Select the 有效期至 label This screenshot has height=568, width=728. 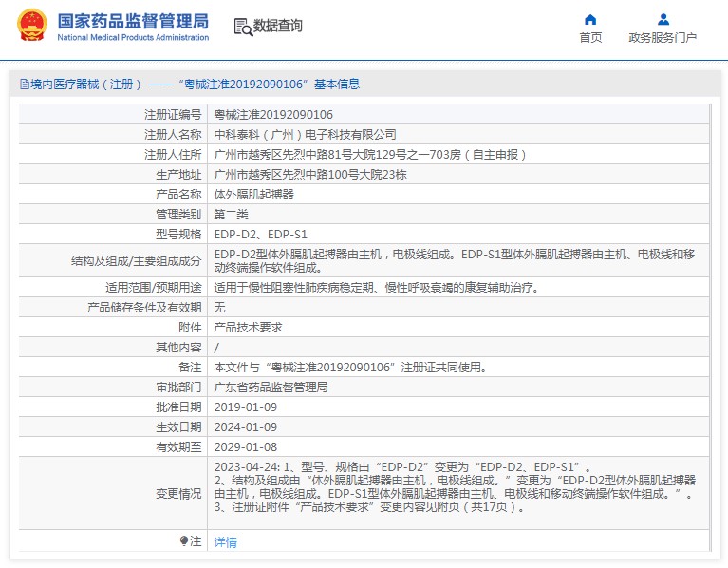tap(178, 447)
